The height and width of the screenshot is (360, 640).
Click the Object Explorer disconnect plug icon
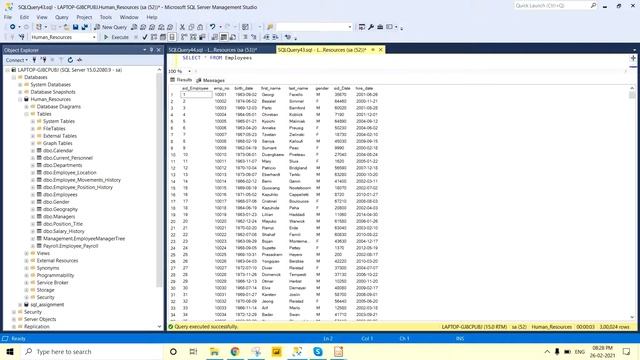(x=43, y=60)
